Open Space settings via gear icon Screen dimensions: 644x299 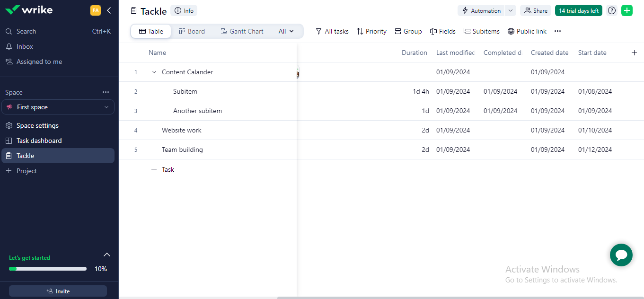click(8, 125)
